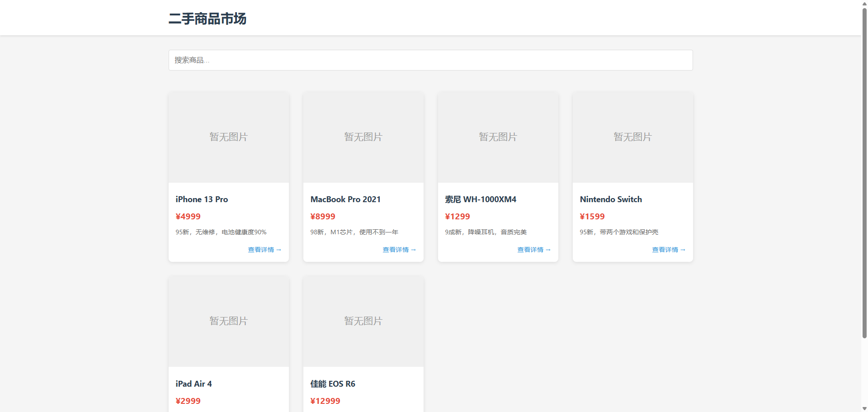Click the vertical scrollbar thumb
The width and height of the screenshot is (868, 412).
coord(864,172)
